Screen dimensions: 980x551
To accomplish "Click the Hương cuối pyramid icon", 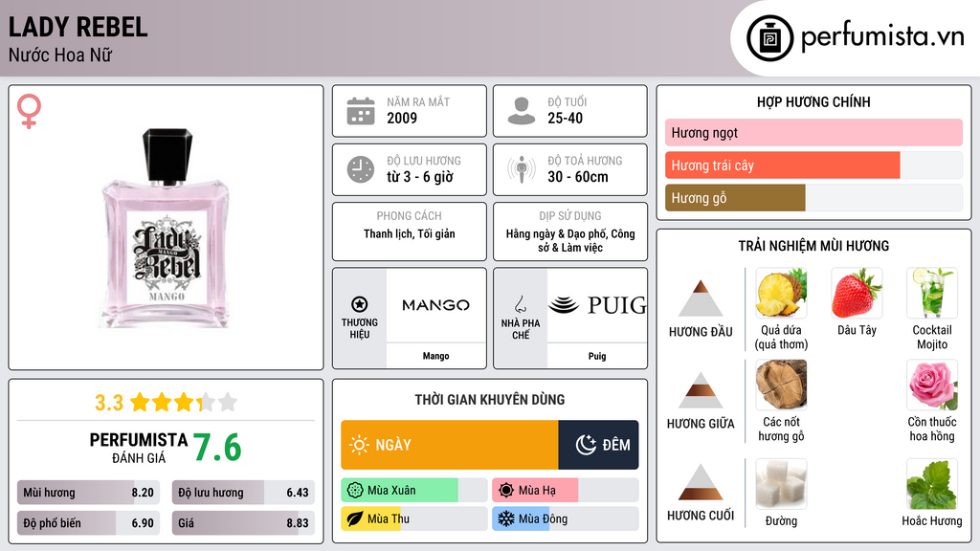I will (x=701, y=482).
